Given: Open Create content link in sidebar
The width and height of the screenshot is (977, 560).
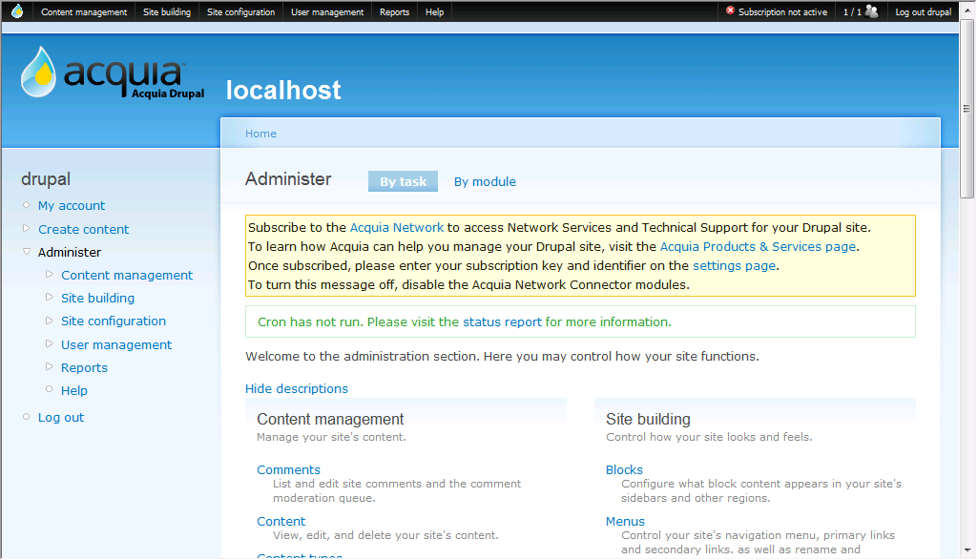Looking at the screenshot, I should point(84,229).
